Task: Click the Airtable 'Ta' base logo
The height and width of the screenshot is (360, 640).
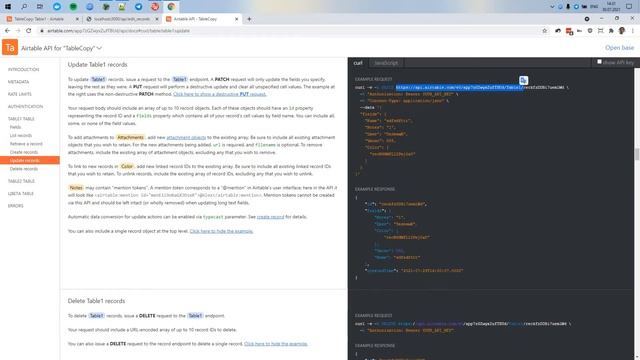Action: click(x=10, y=47)
